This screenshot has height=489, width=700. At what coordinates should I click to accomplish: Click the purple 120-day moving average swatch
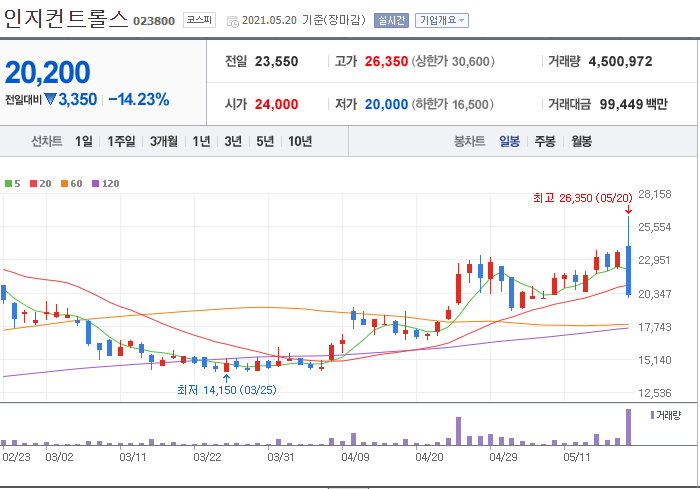point(95,184)
